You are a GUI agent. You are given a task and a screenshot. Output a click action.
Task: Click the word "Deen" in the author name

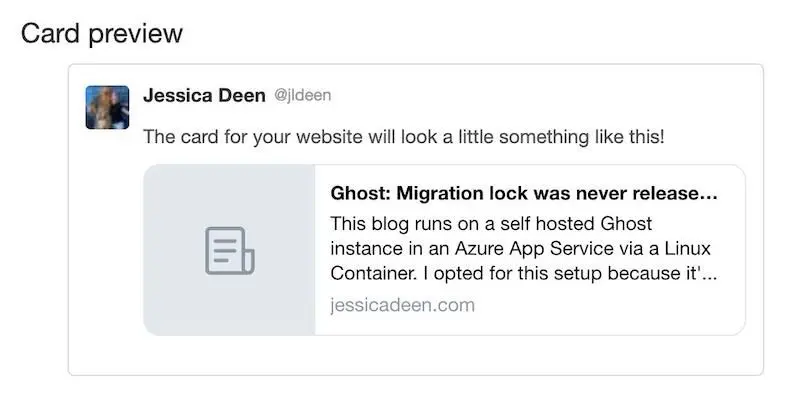(242, 95)
